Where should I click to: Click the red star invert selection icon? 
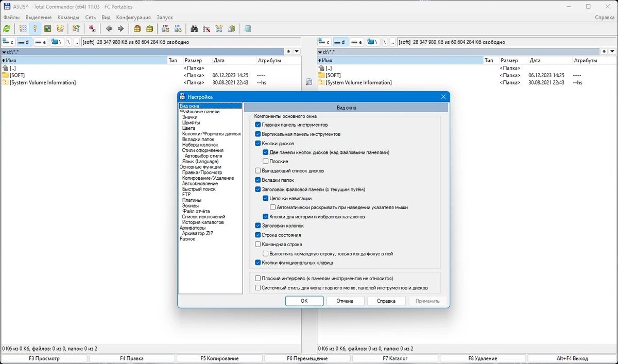92,29
